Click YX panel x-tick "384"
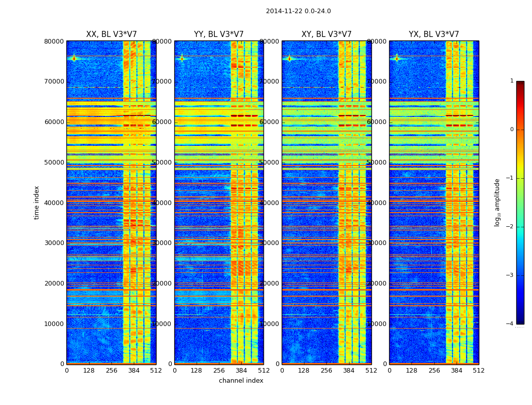The width and height of the screenshot is (532, 405). [x=457, y=371]
